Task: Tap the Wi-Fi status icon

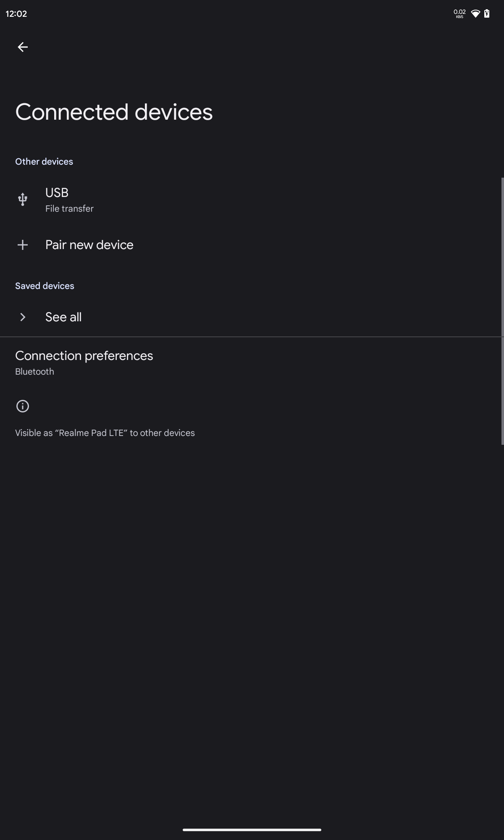Action: tap(475, 14)
